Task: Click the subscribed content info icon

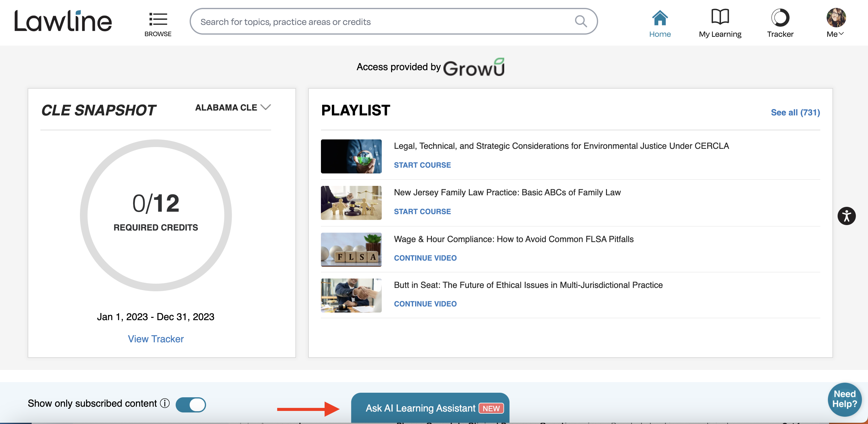Action: (x=165, y=403)
